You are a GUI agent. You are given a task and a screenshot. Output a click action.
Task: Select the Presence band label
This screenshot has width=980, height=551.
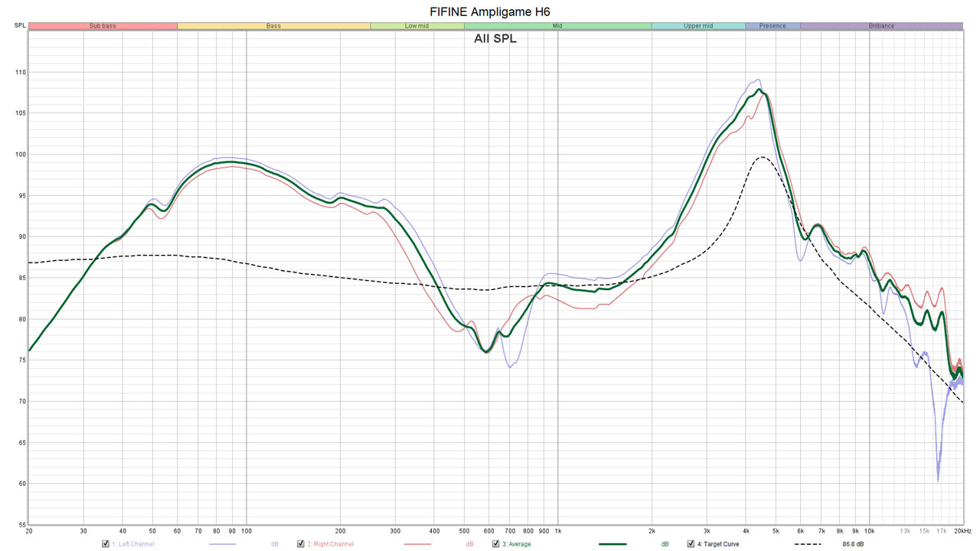coord(773,26)
